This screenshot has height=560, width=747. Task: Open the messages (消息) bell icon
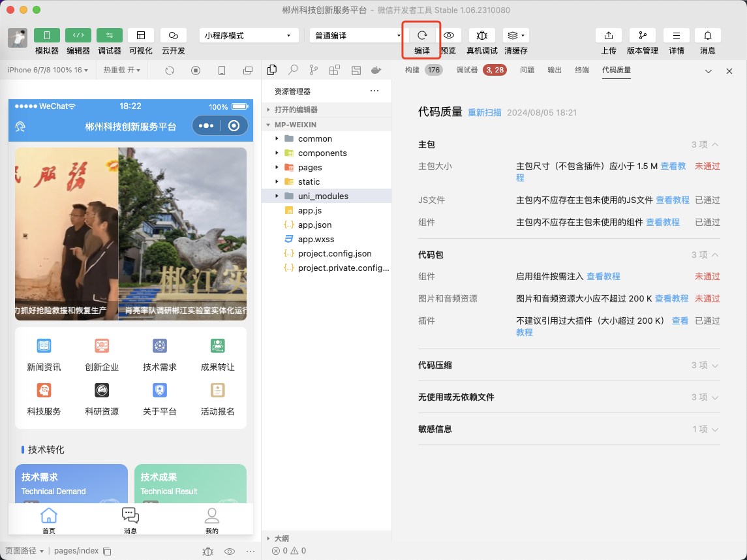(707, 35)
